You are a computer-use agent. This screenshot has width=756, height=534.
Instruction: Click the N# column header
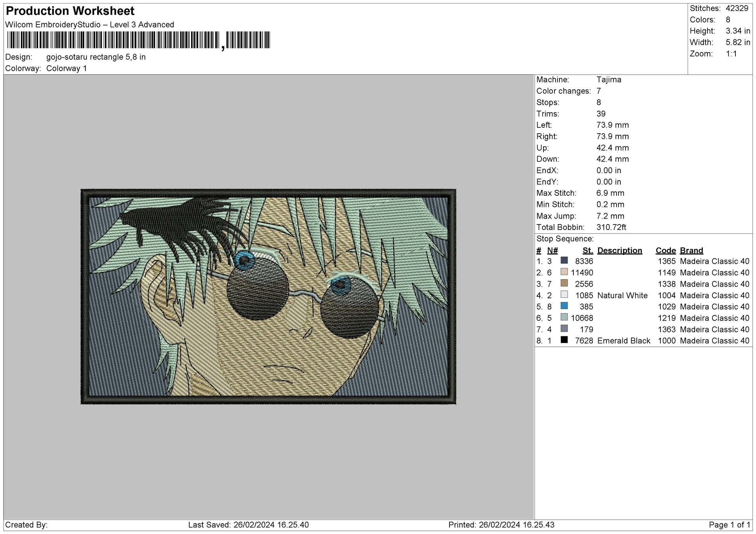point(552,250)
